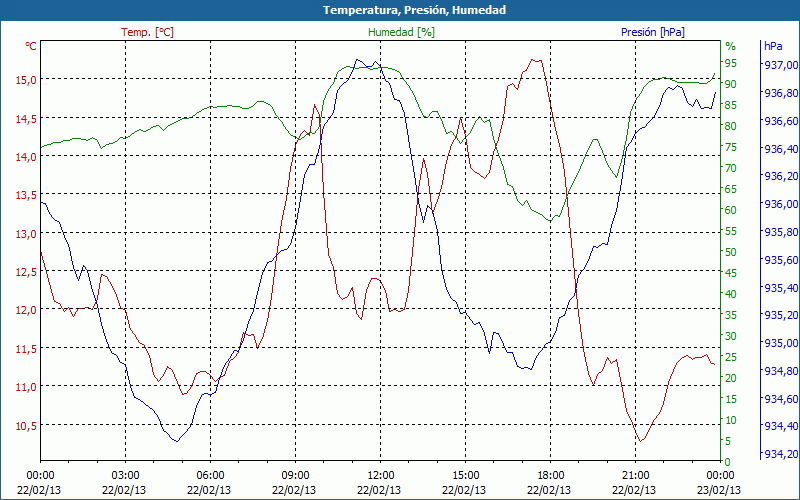This screenshot has height=500, width=800.
Task: Click the 95 humidity axis value
Action: (731, 63)
